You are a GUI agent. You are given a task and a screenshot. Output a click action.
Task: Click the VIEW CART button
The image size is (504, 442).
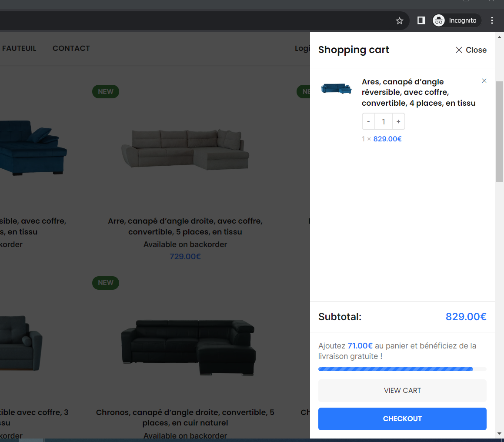[x=402, y=391]
